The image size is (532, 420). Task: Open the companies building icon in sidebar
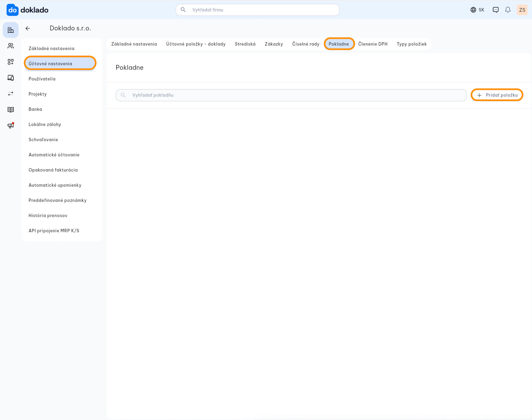pos(11,30)
